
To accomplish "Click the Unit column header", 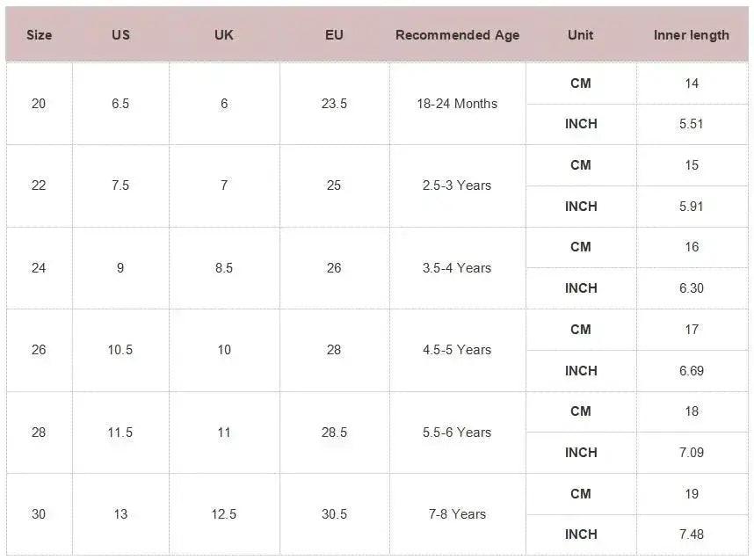I will coord(580,35).
